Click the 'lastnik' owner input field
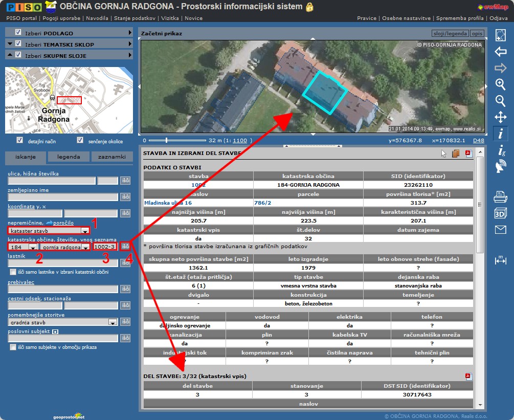 (62, 263)
